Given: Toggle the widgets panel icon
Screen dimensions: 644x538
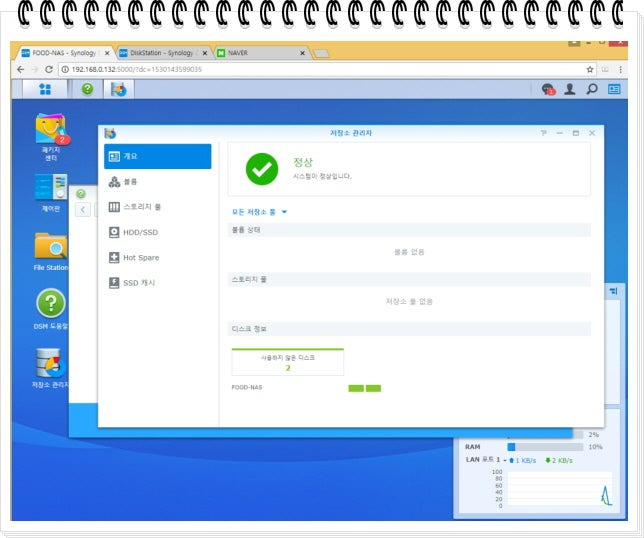Looking at the screenshot, I should tap(614, 89).
